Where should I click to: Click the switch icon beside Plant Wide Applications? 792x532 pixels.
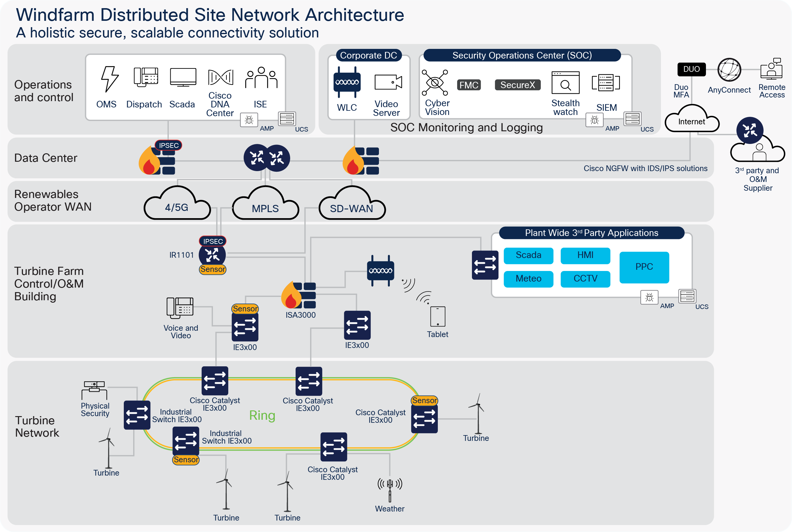point(485,265)
